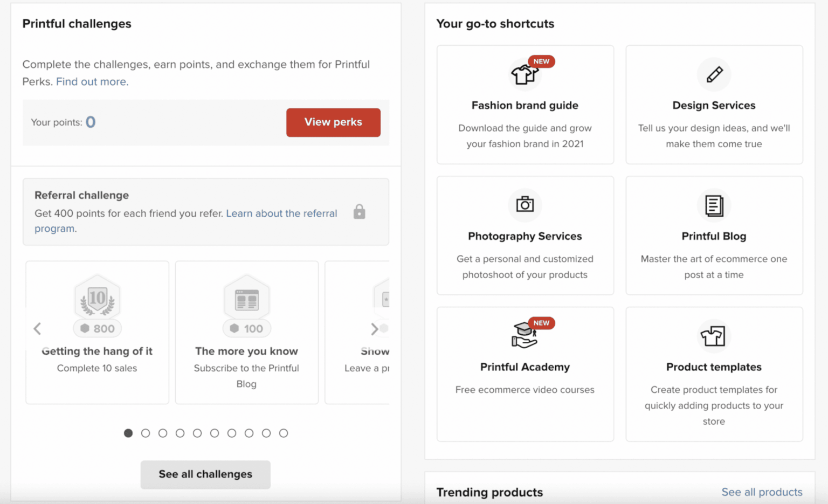Click the View perks button
The height and width of the screenshot is (504, 828).
click(x=333, y=122)
